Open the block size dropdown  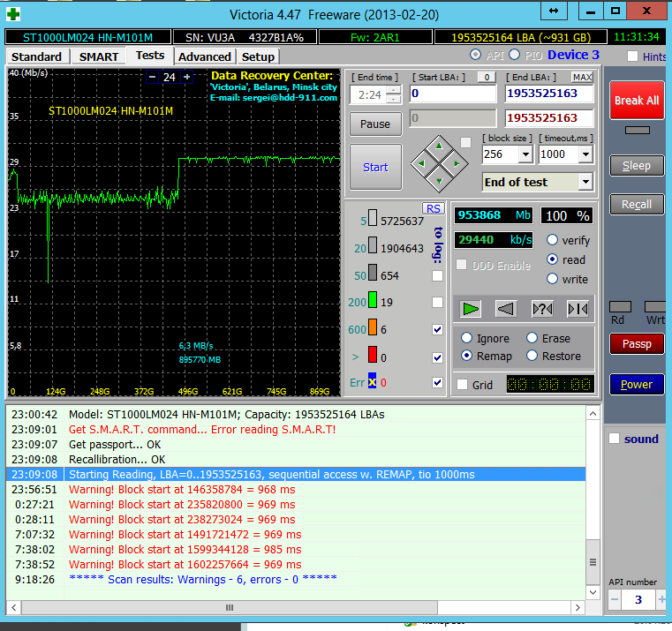(525, 154)
